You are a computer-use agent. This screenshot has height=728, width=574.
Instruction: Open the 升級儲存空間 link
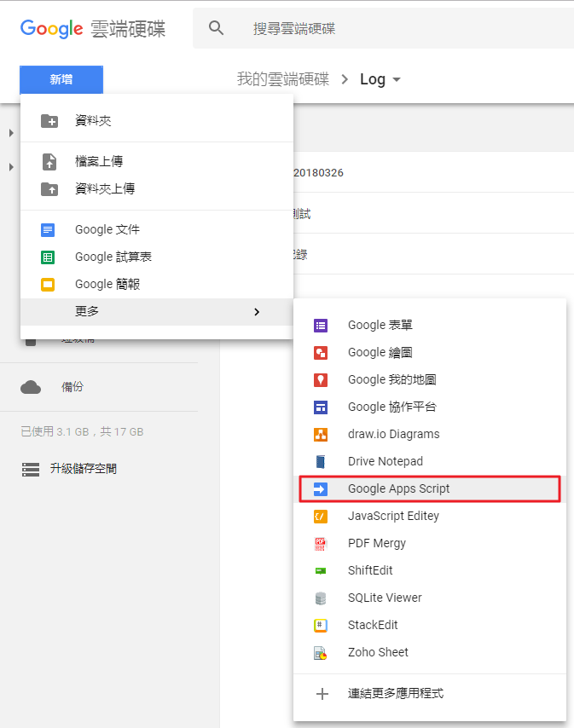tap(83, 469)
